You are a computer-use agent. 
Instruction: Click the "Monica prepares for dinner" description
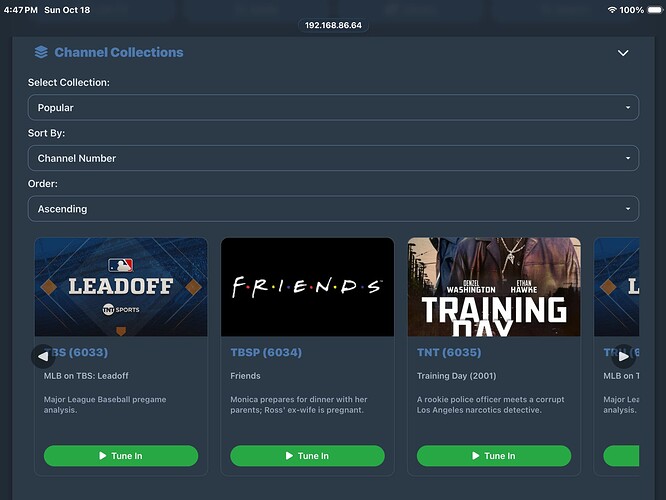(299, 404)
